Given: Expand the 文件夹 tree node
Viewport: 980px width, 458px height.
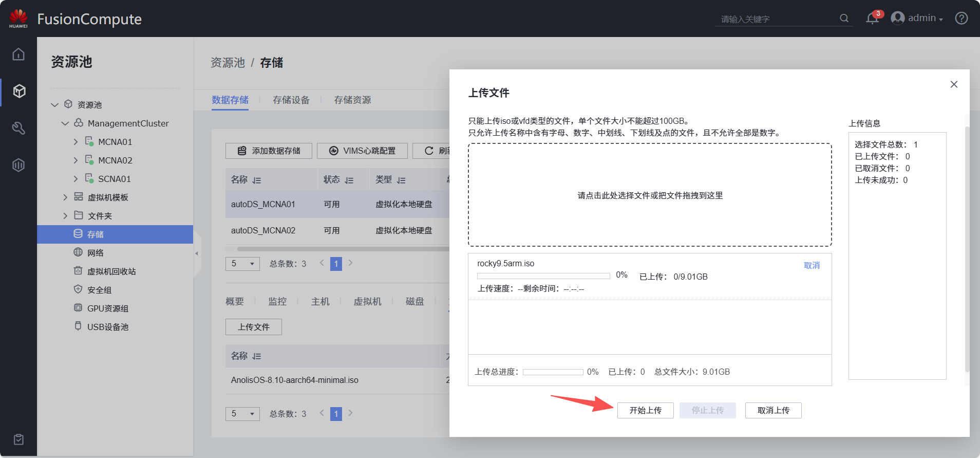Looking at the screenshot, I should point(65,216).
